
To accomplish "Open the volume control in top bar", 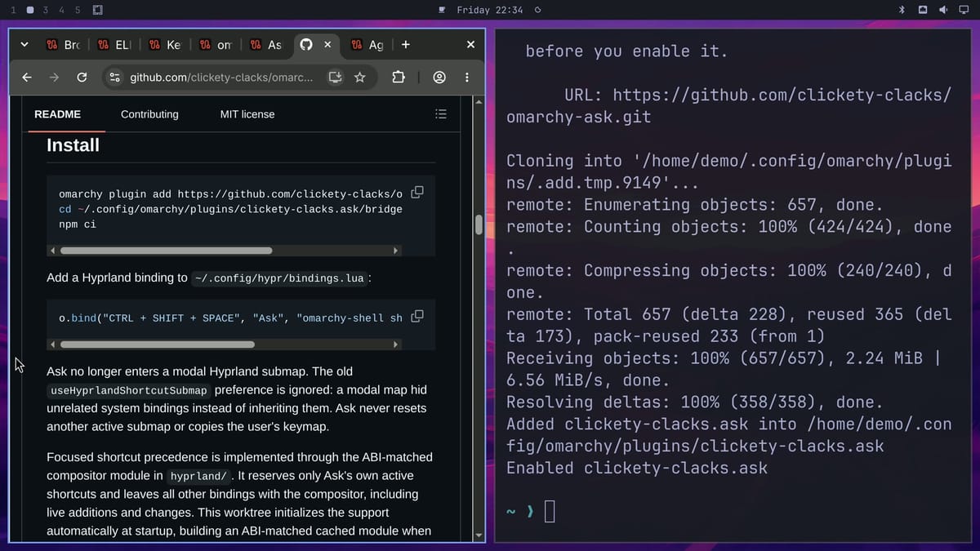I will click(x=943, y=10).
